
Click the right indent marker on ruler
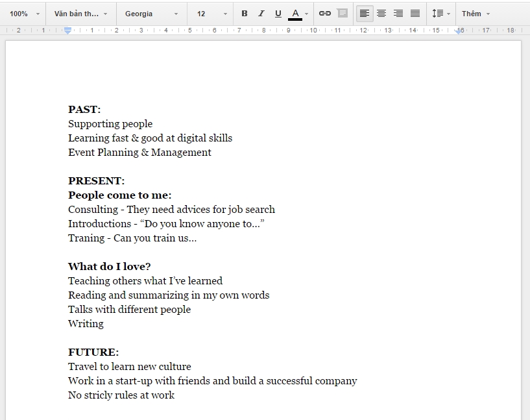point(459,31)
